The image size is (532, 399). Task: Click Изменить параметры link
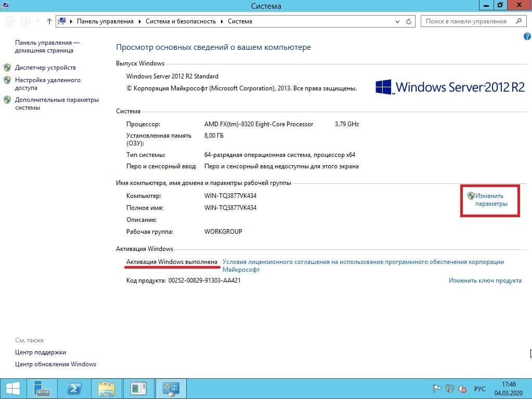click(491, 199)
